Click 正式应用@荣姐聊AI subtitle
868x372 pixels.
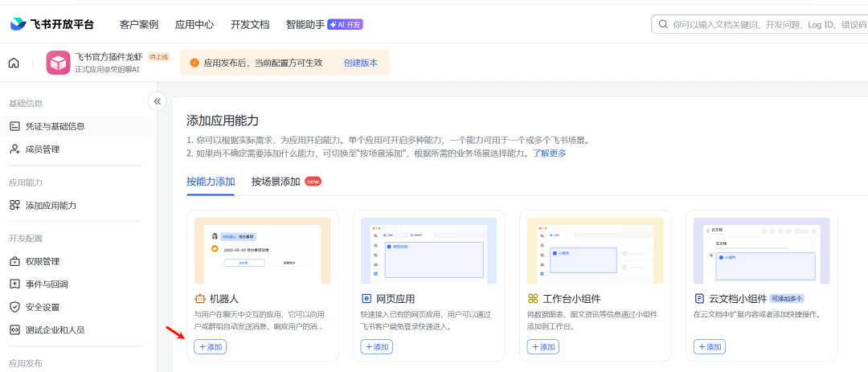(108, 69)
